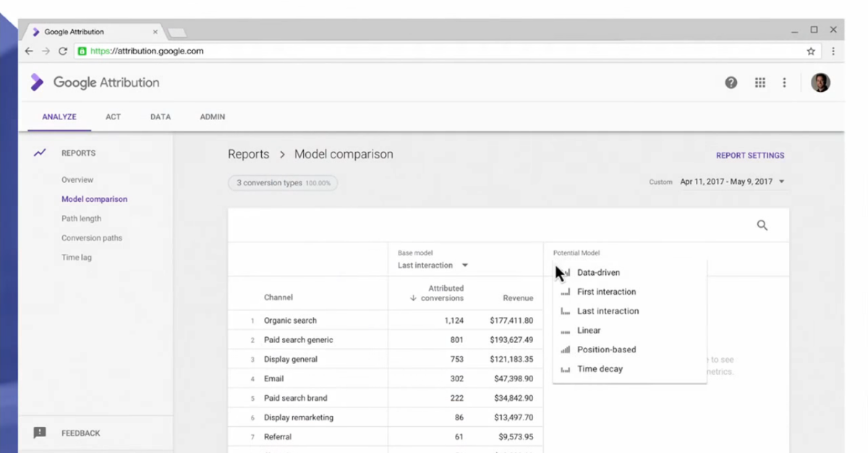This screenshot has height=453, width=868.
Task: Open the custom date range dropdown
Action: (732, 182)
